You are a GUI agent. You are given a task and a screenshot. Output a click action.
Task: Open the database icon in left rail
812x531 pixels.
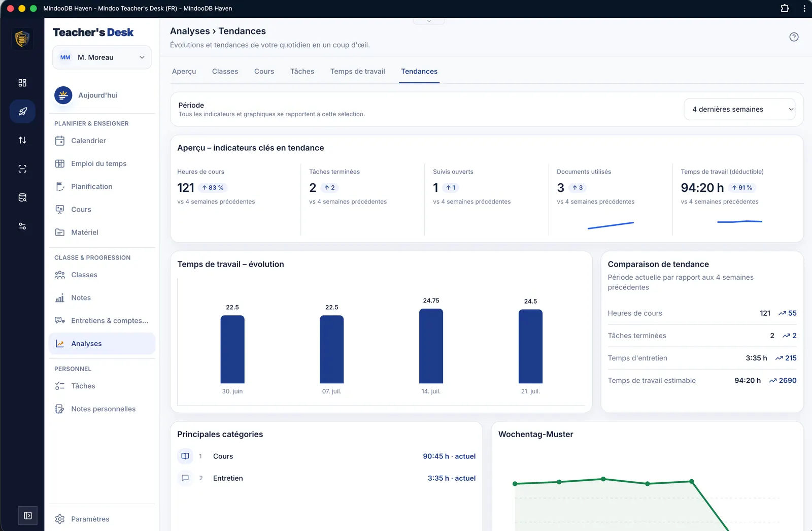pos(22,197)
